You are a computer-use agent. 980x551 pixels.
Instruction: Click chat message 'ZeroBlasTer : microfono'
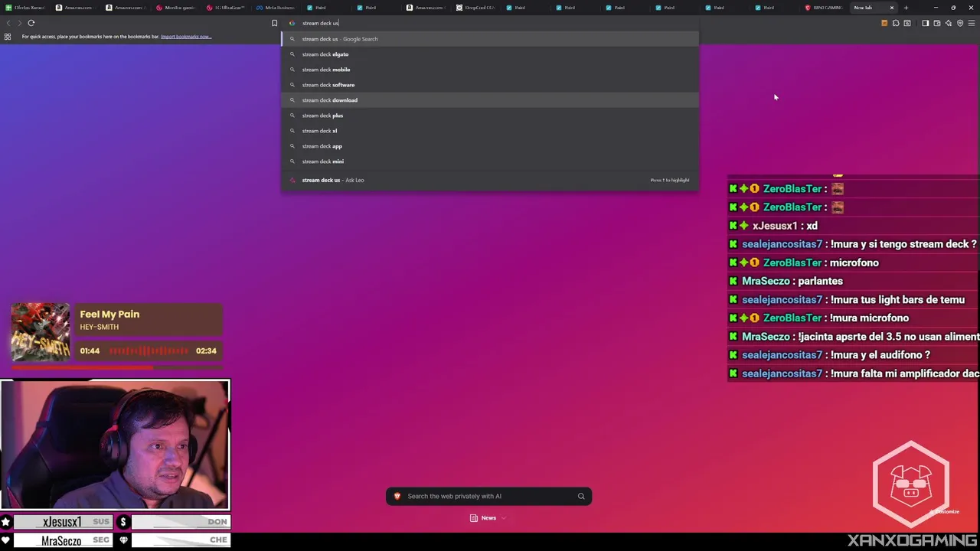coord(804,262)
